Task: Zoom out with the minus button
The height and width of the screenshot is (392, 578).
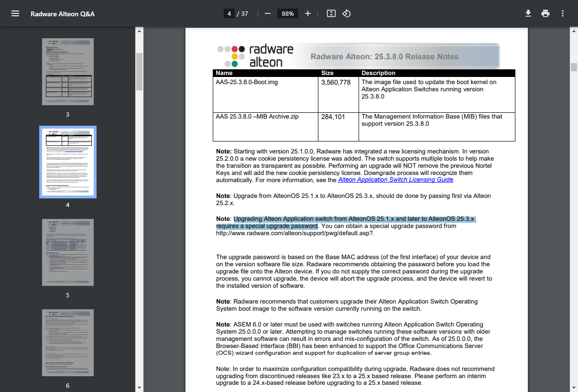Action: point(268,13)
